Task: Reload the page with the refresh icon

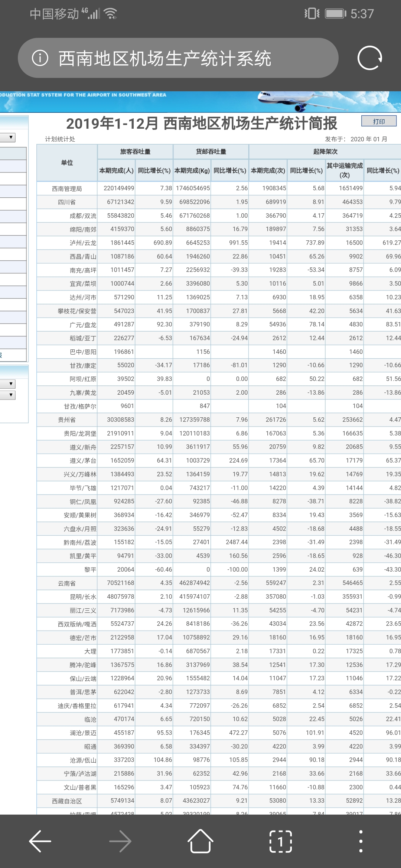Action: tap(369, 58)
